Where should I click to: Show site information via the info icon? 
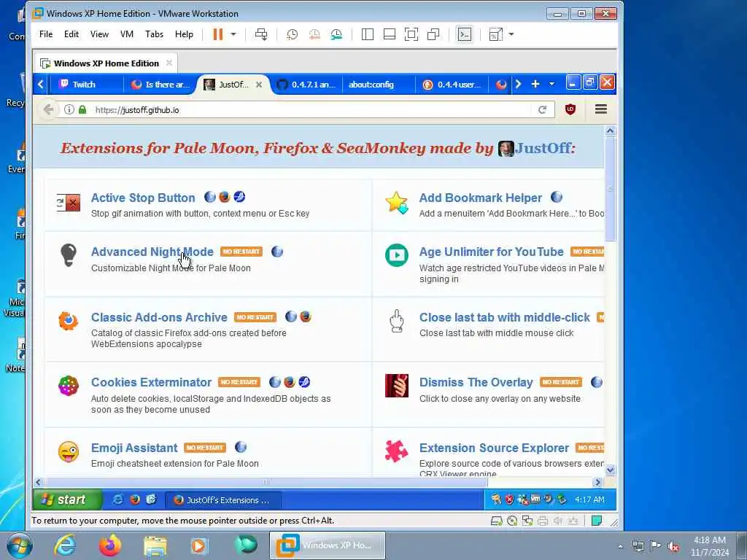coord(69,109)
